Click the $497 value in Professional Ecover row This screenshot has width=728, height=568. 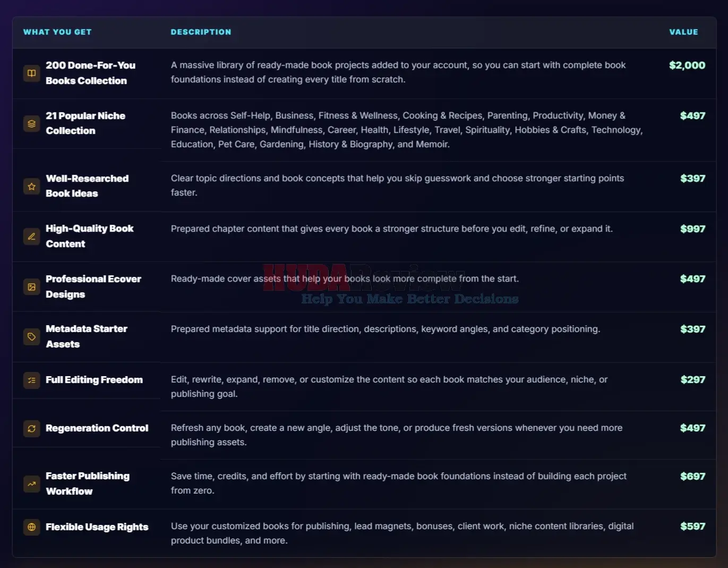pos(692,279)
